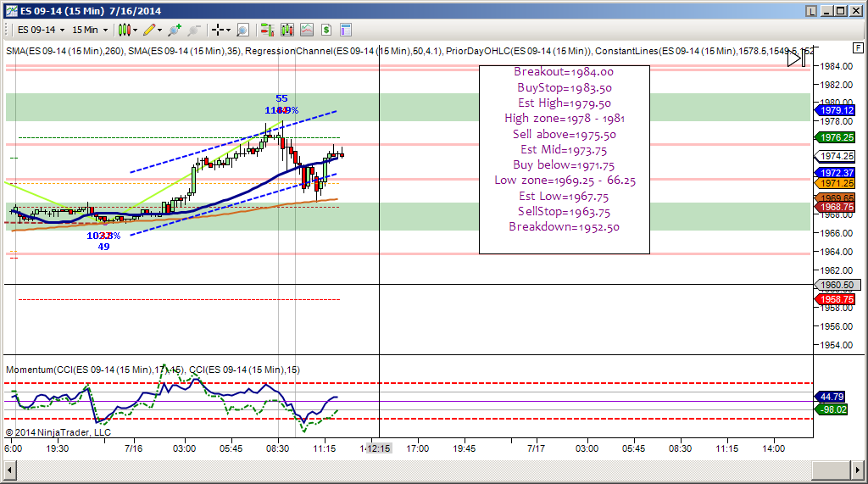
Task: Click the 'Est Mid=1973.75' text line
Action: (x=564, y=149)
